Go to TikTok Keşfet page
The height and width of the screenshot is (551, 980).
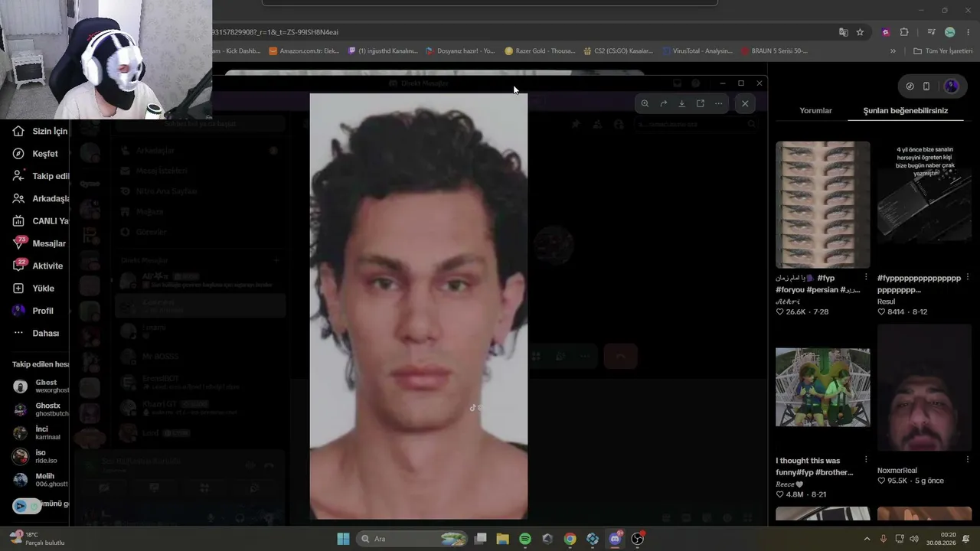36,154
